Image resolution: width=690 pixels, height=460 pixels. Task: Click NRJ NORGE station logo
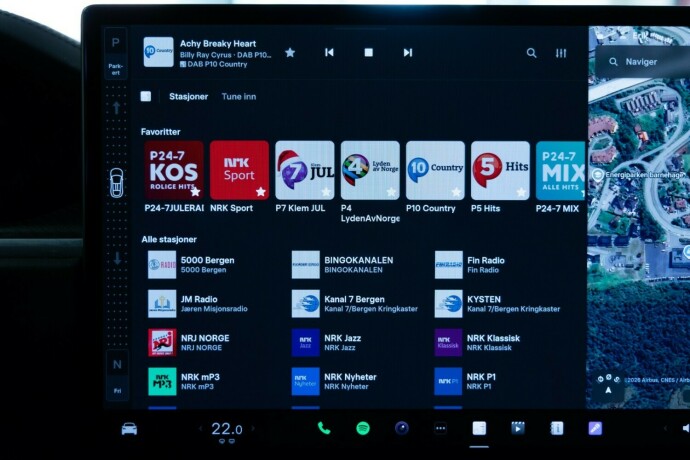pos(162,342)
